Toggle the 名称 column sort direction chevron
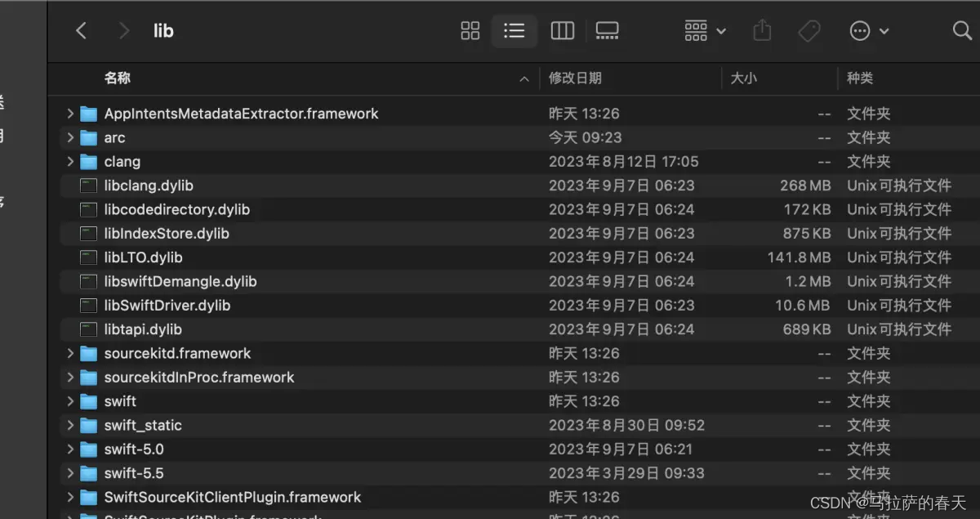The height and width of the screenshot is (519, 980). click(x=523, y=79)
